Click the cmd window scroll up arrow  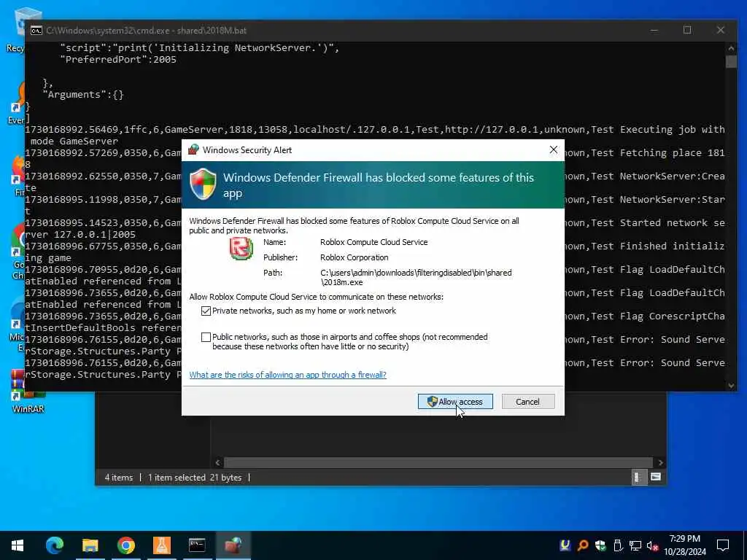pos(731,47)
